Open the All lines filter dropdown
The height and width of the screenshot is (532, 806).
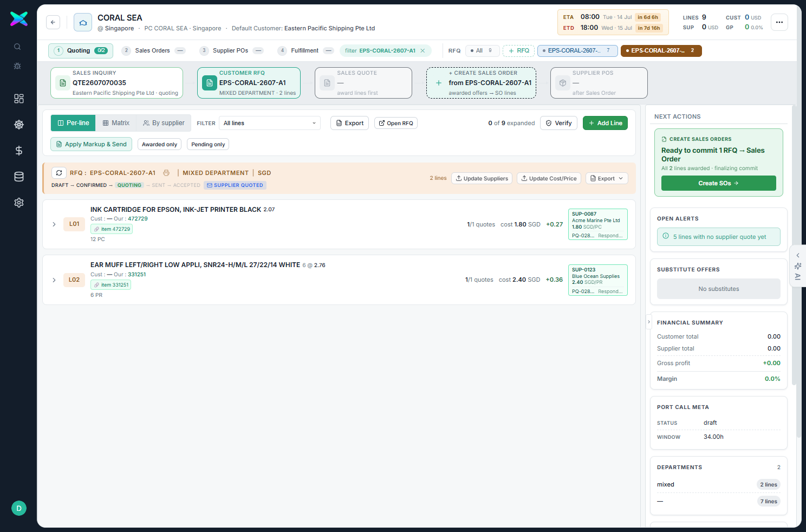[270, 123]
